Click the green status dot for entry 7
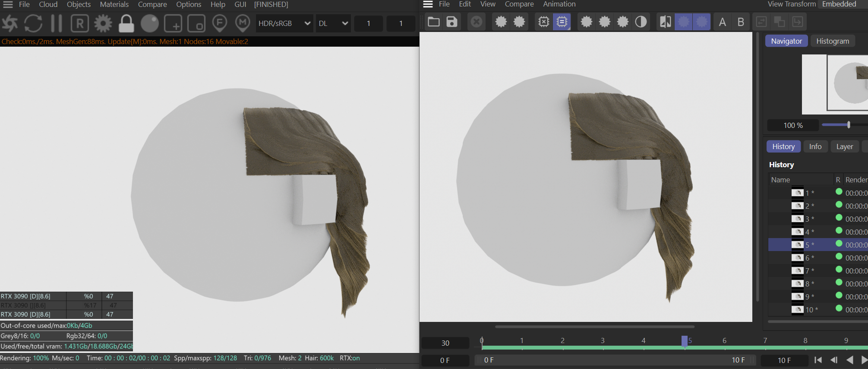This screenshot has height=369, width=868. pyautogui.click(x=839, y=270)
